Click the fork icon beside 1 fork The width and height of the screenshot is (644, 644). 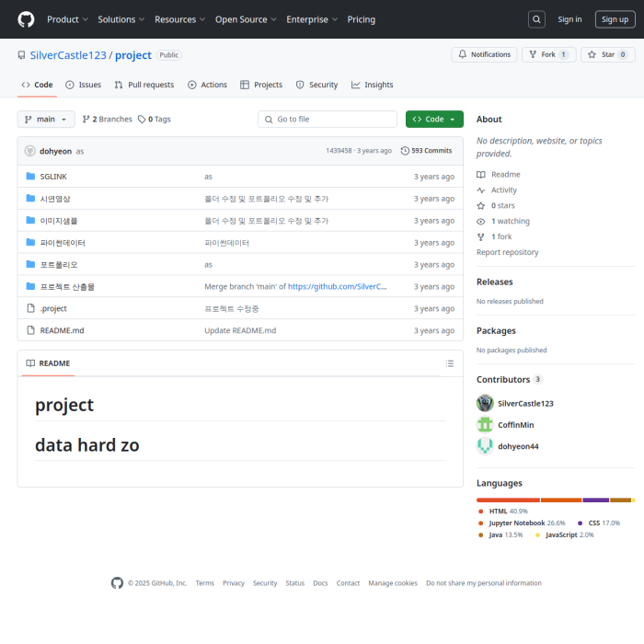click(x=480, y=237)
